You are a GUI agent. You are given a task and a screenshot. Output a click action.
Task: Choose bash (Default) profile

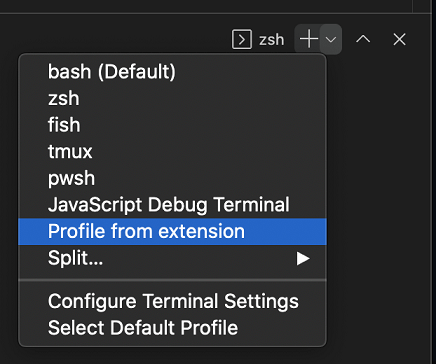click(x=172, y=72)
